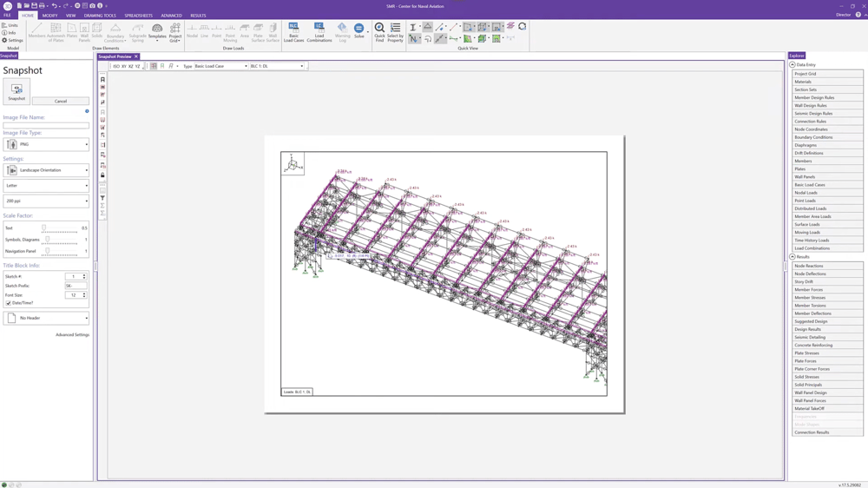
Task: Click the Snapshot capture button
Action: click(16, 91)
